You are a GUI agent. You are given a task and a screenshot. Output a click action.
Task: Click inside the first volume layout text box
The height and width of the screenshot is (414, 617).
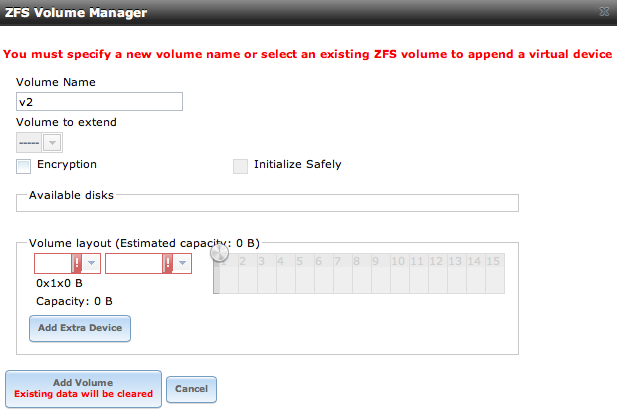[53, 263]
